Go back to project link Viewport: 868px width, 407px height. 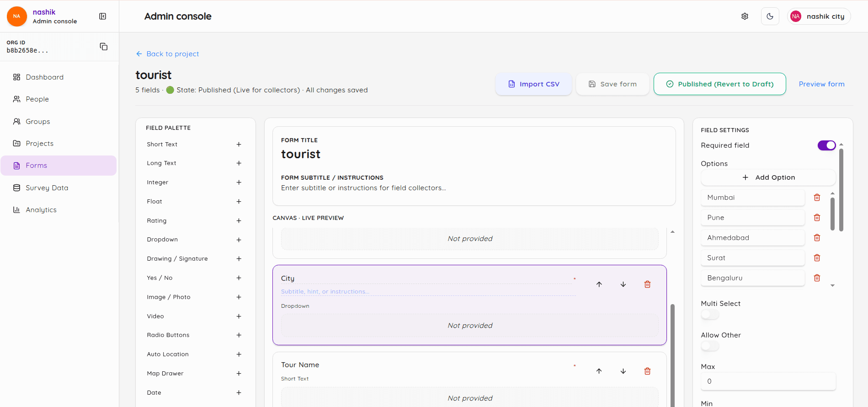coord(167,54)
